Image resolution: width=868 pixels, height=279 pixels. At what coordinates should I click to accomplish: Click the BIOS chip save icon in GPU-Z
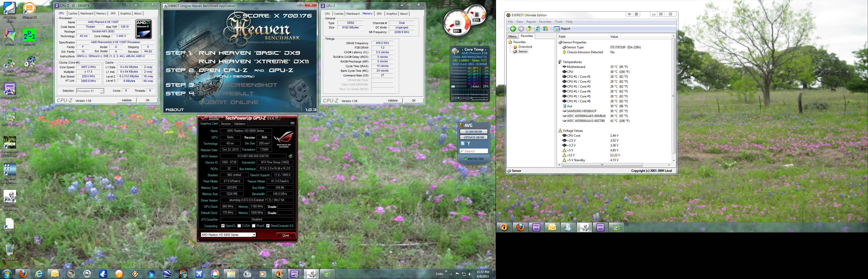290,156
